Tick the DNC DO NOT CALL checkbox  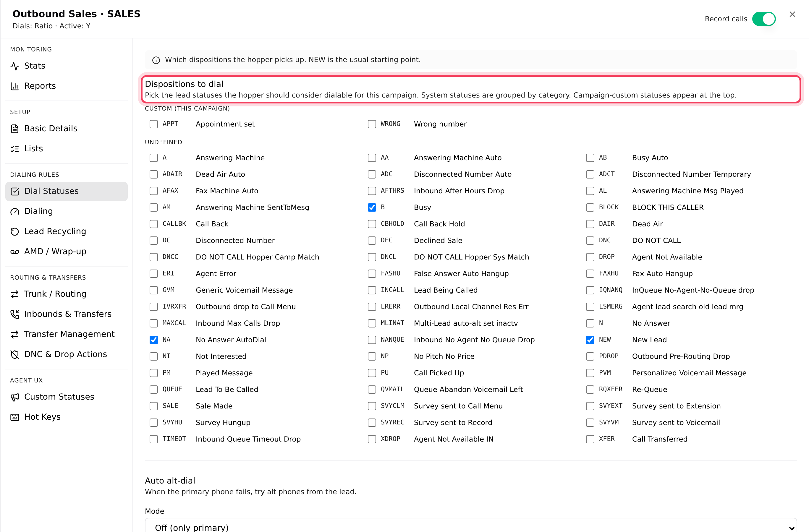pyautogui.click(x=590, y=241)
